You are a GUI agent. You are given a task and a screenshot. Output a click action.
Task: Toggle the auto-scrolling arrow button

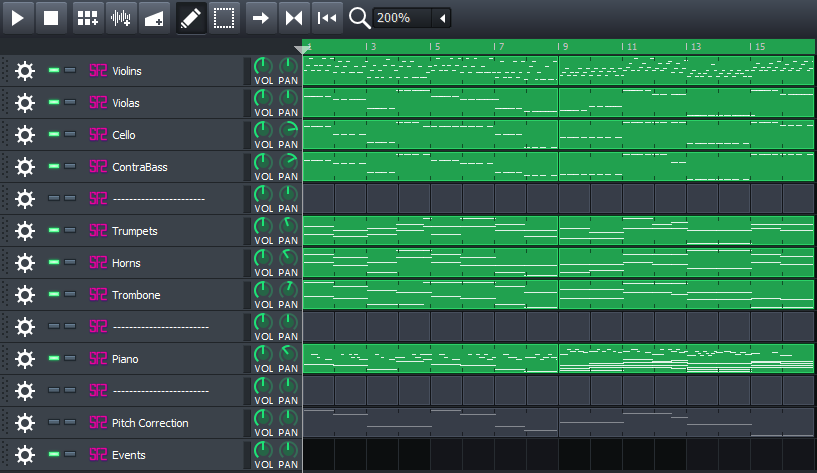261,18
